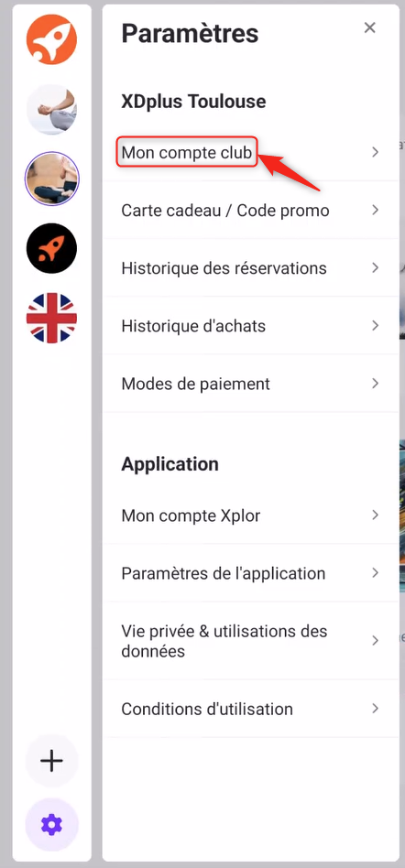Open the black rocket club icon

click(x=51, y=248)
